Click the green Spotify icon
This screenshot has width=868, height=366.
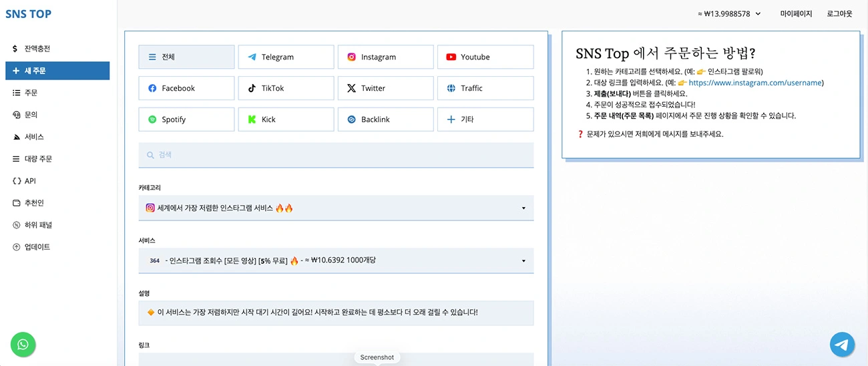coord(152,120)
